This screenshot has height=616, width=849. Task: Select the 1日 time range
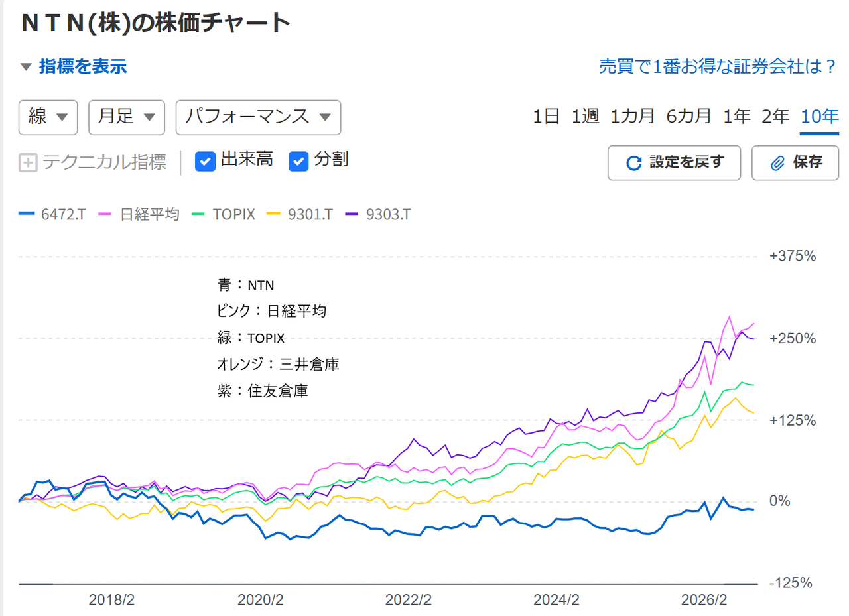pos(547,117)
